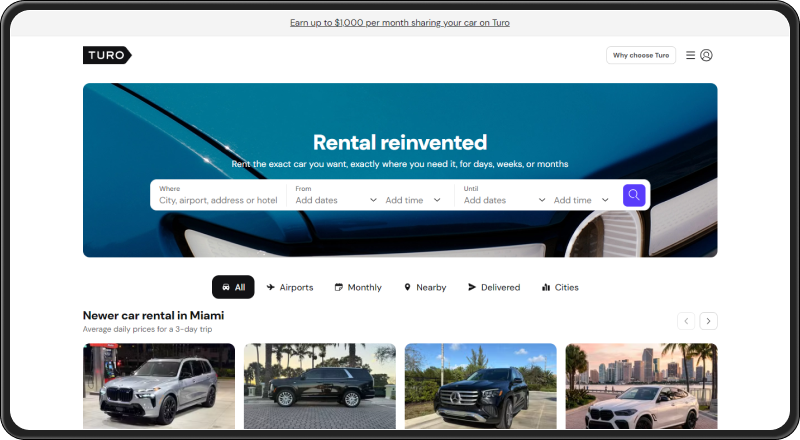Click the Turo logo
Image resolution: width=800 pixels, height=440 pixels.
[x=107, y=56]
